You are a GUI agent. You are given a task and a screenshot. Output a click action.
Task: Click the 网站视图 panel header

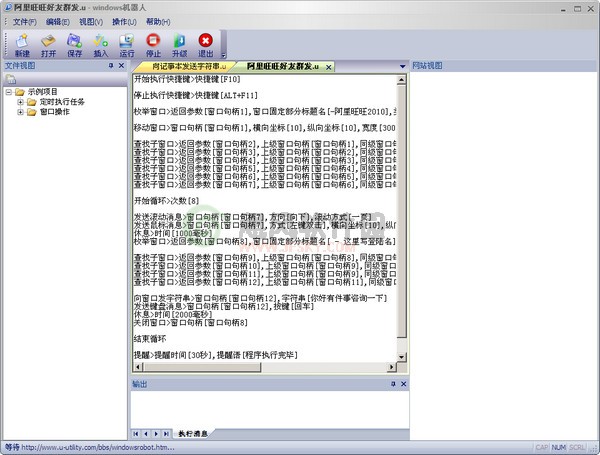tap(503, 66)
